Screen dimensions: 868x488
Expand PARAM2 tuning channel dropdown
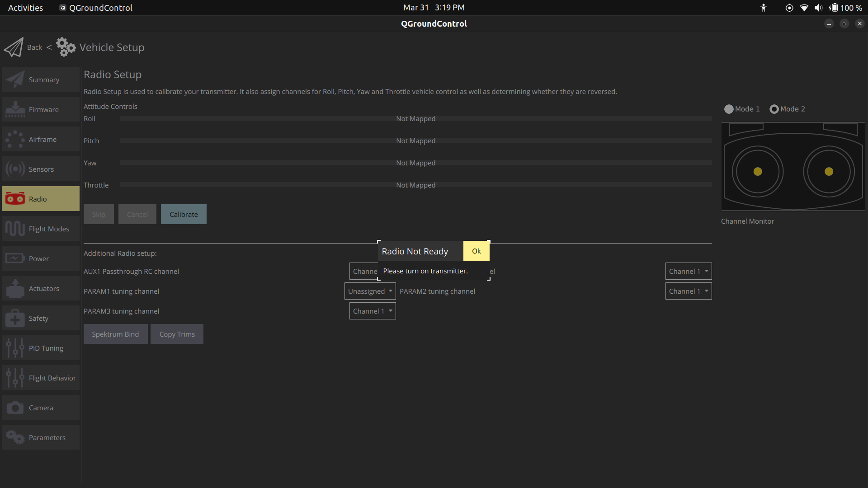[x=688, y=291]
